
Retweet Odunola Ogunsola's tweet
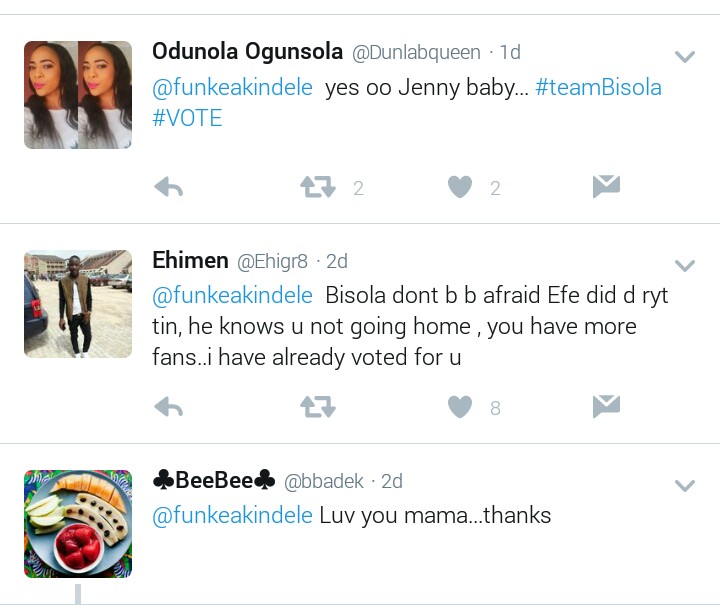point(318,187)
